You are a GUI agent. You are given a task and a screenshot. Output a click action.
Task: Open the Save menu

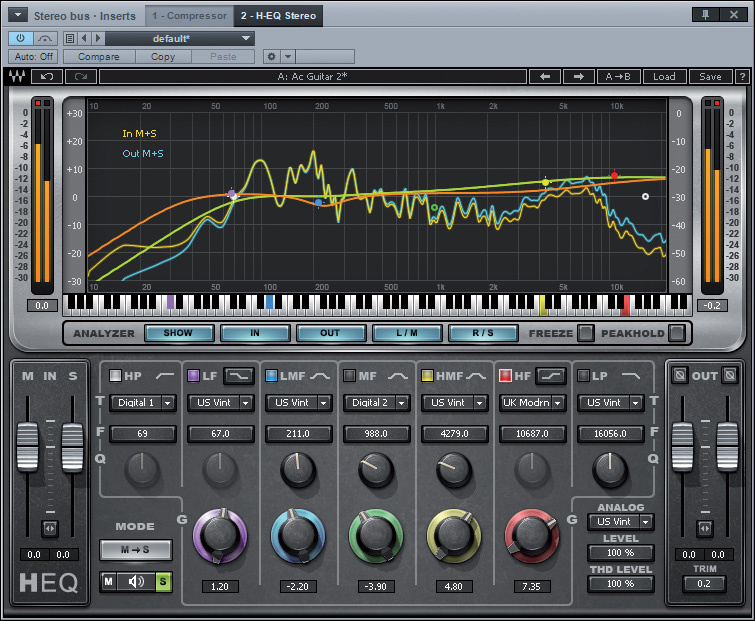pyautogui.click(x=710, y=76)
